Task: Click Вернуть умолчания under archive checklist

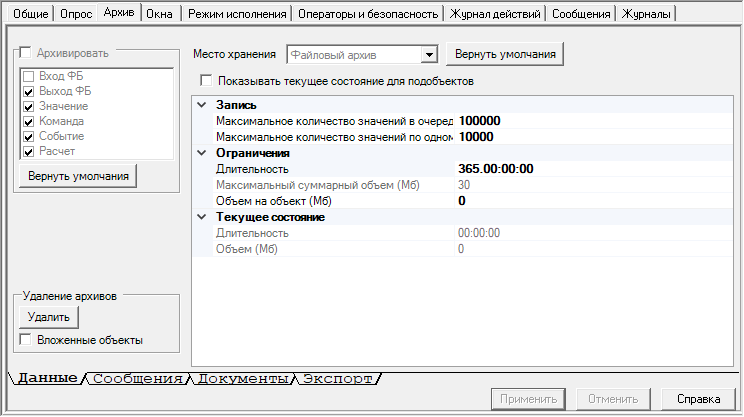Action: (x=78, y=176)
